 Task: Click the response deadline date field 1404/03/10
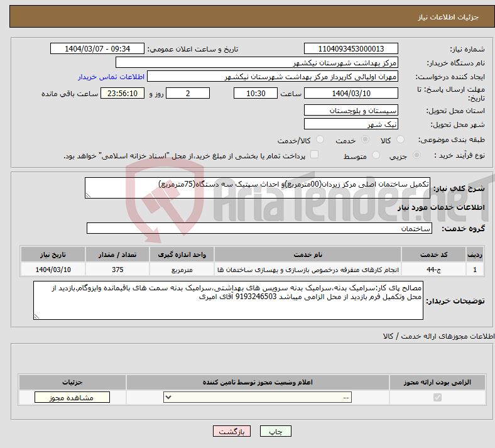pyautogui.click(x=351, y=93)
